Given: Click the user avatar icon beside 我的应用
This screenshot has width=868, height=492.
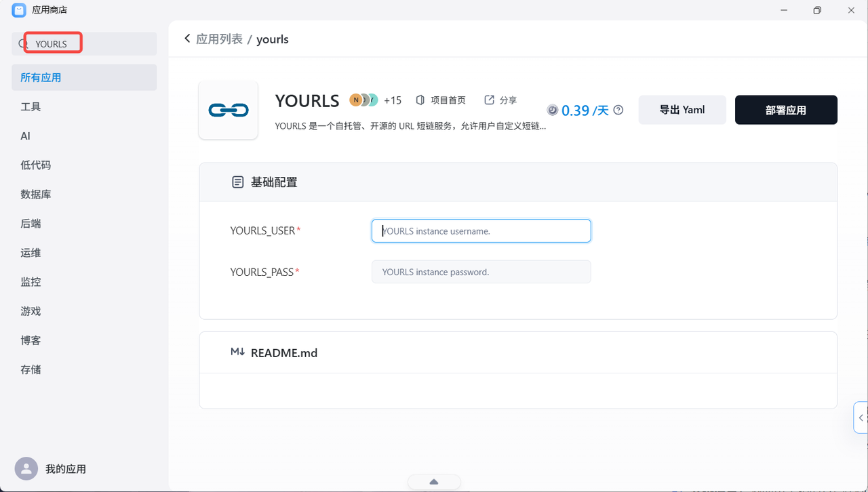Looking at the screenshot, I should coord(26,469).
